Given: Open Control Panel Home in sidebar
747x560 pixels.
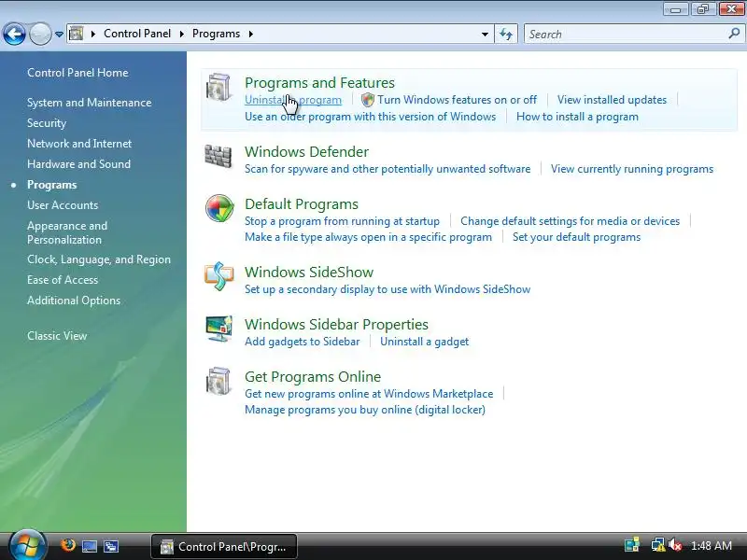Looking at the screenshot, I should coord(78,73).
